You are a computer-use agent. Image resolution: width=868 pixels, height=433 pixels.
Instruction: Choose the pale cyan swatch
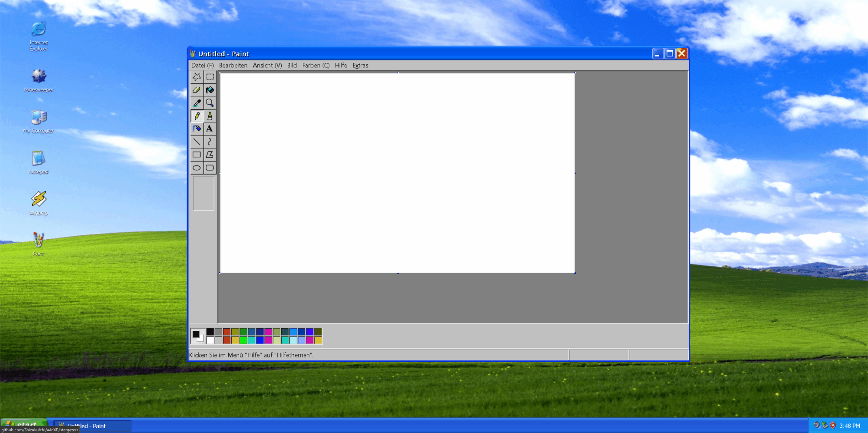[293, 340]
